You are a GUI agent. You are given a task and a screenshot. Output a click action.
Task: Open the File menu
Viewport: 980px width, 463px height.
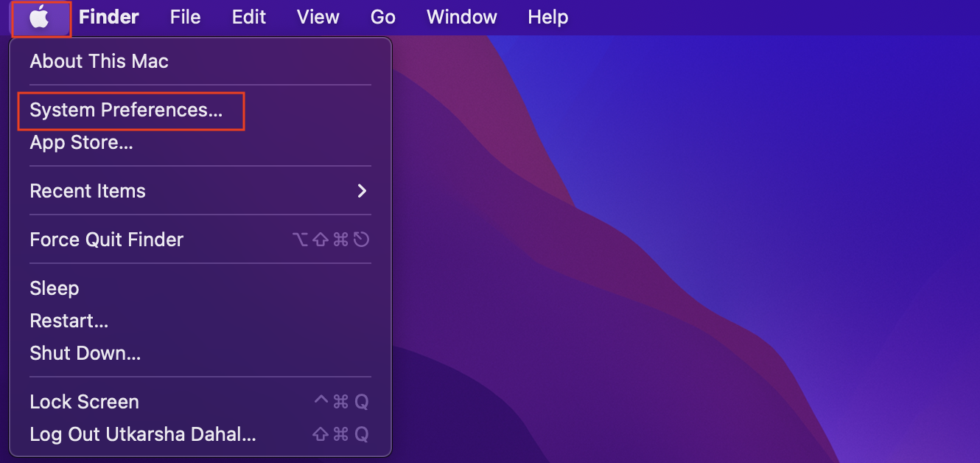click(x=184, y=16)
